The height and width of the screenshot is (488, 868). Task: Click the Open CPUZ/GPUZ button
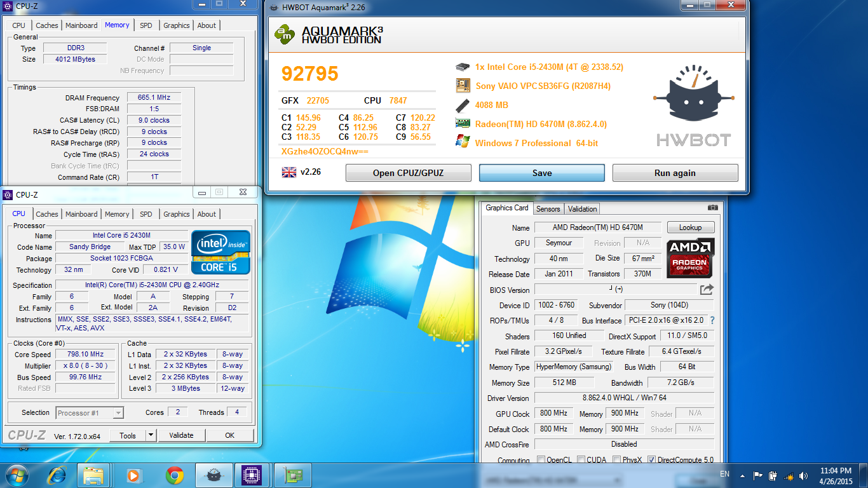click(409, 173)
